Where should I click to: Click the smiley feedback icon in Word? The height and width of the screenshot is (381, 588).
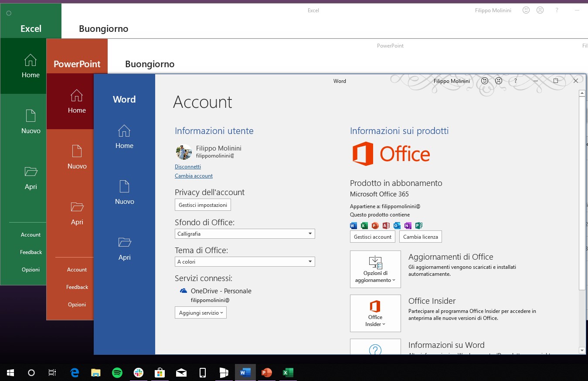coord(485,81)
